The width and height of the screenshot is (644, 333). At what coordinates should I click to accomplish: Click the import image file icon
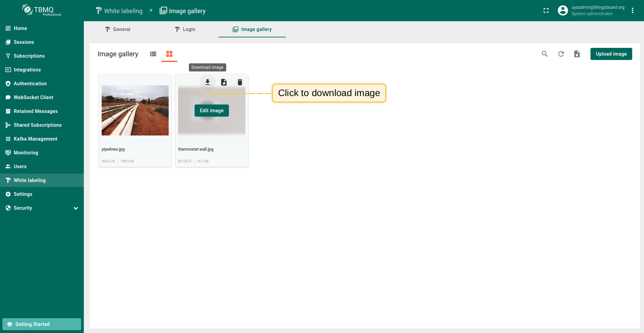click(x=577, y=54)
